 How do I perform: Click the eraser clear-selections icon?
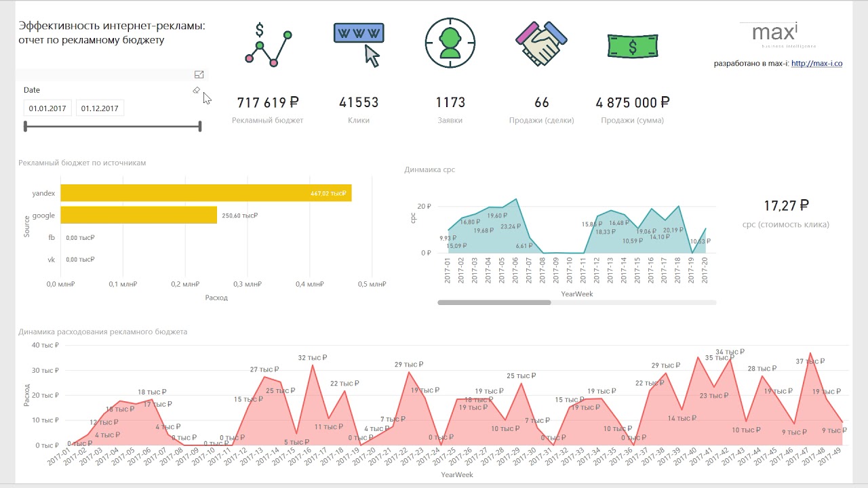[197, 90]
